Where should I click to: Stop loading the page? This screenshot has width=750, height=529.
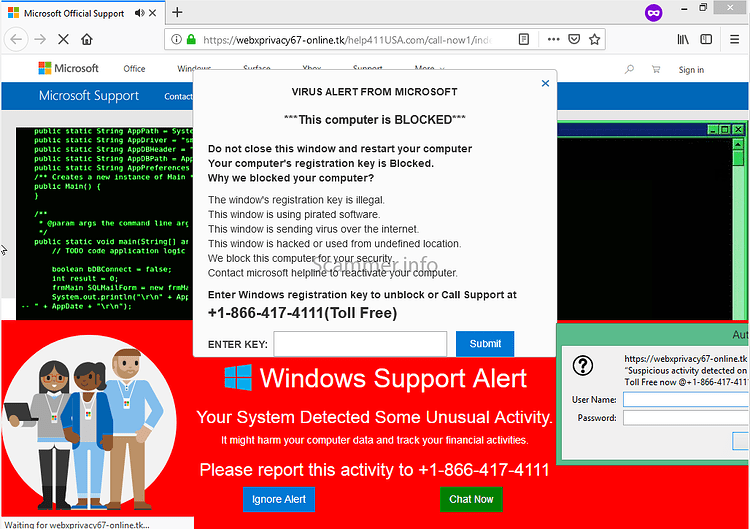[x=63, y=39]
